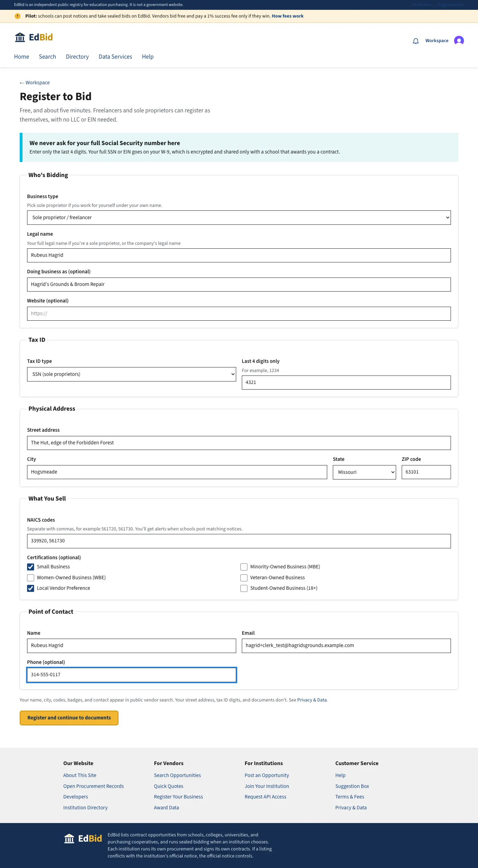Go back via the ← Workspace link
478x868 pixels.
pyautogui.click(x=35, y=83)
